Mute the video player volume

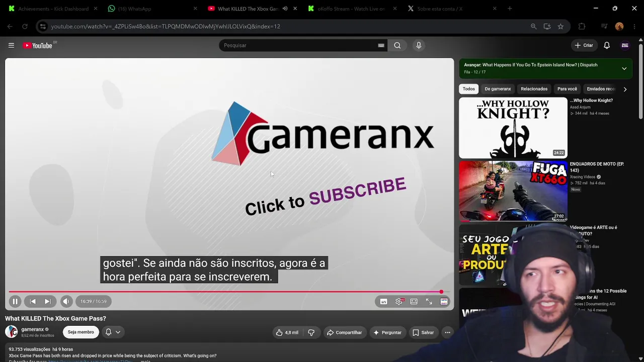click(x=66, y=301)
